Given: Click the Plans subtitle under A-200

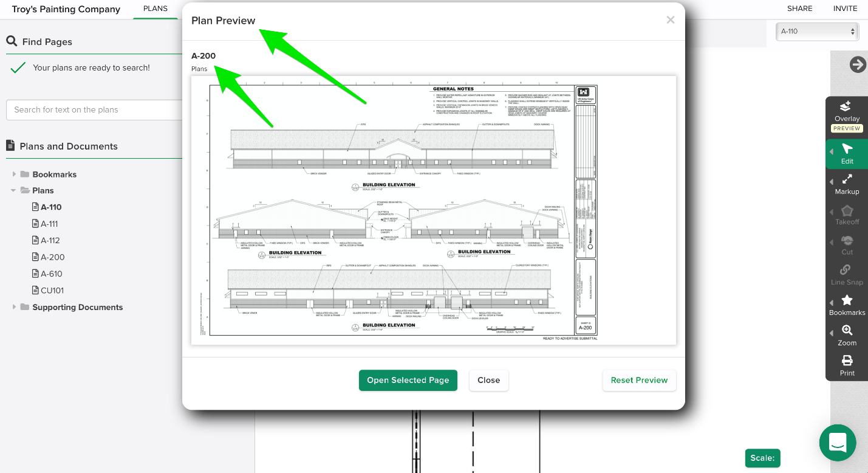Looking at the screenshot, I should click(199, 69).
